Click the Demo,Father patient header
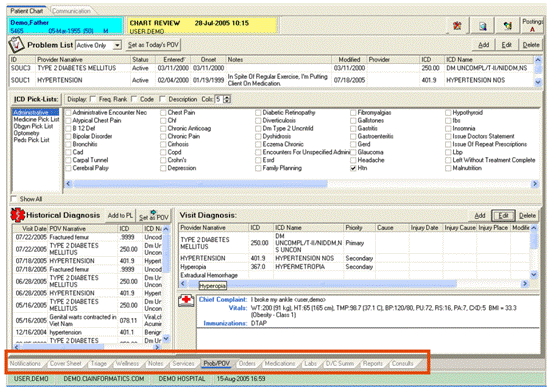 [x=65, y=27]
